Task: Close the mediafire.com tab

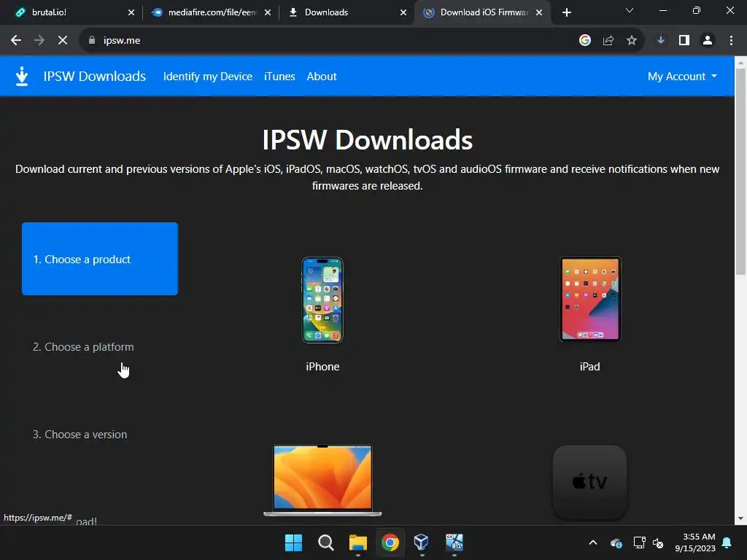Action: click(268, 12)
